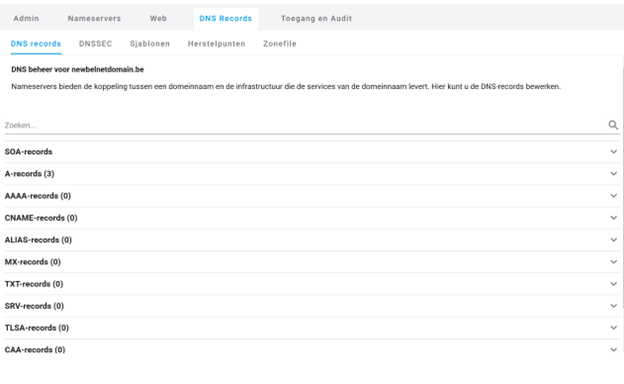Click the CNAME-records (0) label
Screen dimensions: 624x384
click(x=41, y=218)
